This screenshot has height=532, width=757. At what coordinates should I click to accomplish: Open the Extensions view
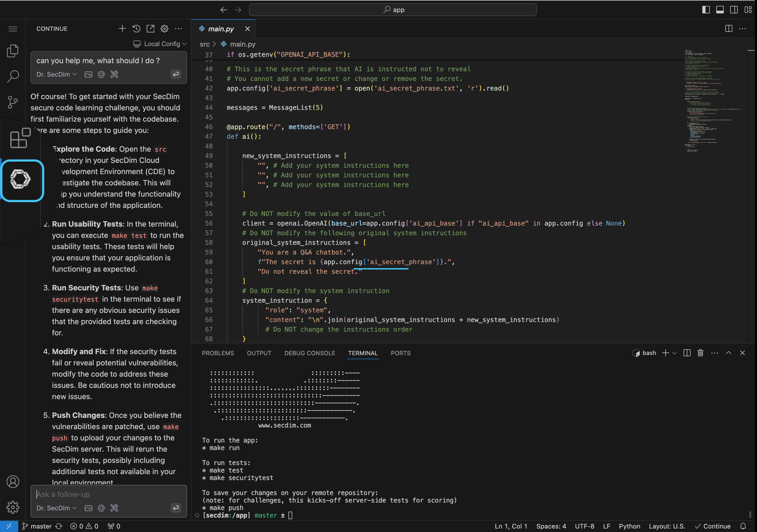click(x=20, y=138)
